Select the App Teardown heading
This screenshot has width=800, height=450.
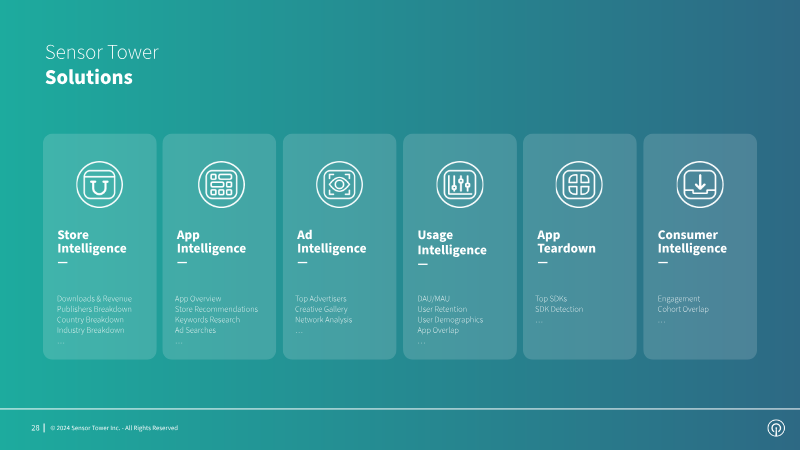[566, 242]
